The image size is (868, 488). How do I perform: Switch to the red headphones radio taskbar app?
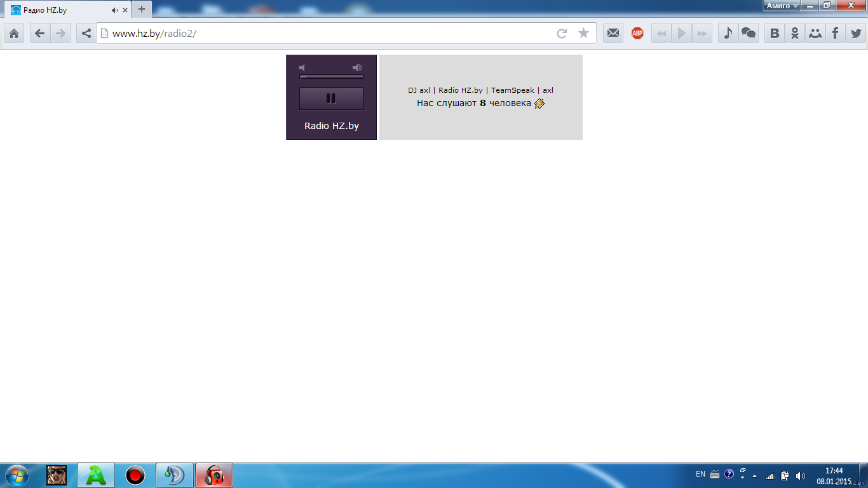click(214, 475)
